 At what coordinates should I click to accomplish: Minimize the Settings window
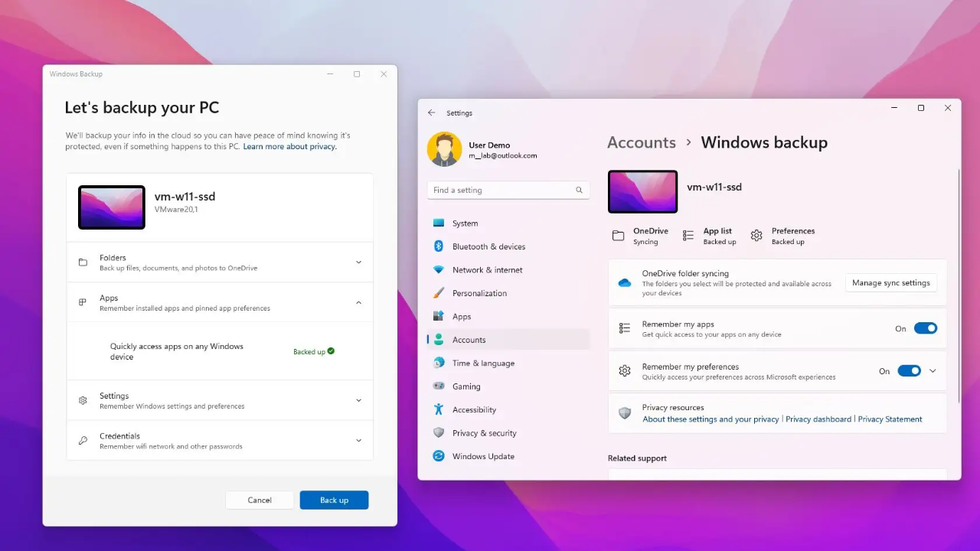894,108
